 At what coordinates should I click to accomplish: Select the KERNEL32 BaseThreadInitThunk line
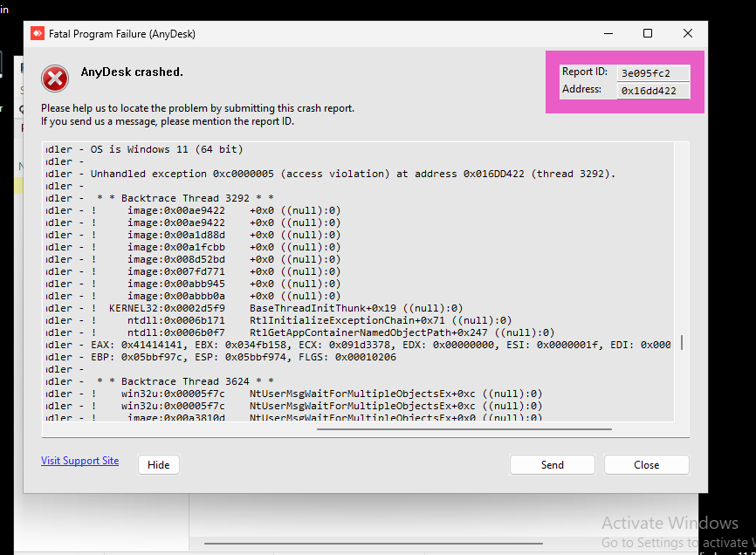coord(255,308)
